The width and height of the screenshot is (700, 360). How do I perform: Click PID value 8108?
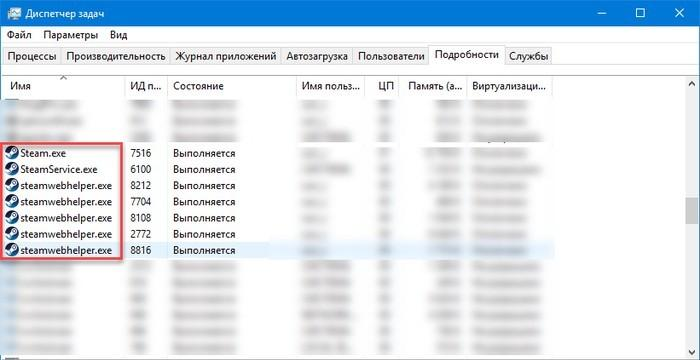(x=141, y=218)
